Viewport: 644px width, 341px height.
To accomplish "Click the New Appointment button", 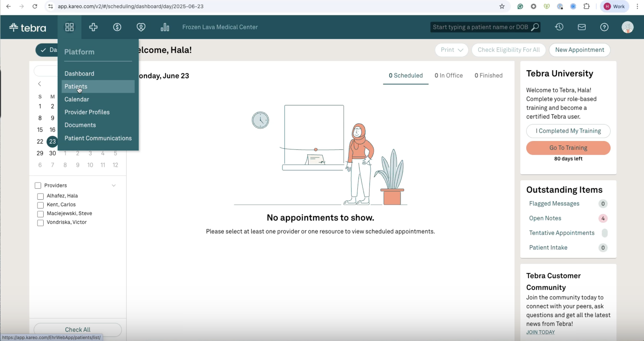I will click(x=579, y=50).
